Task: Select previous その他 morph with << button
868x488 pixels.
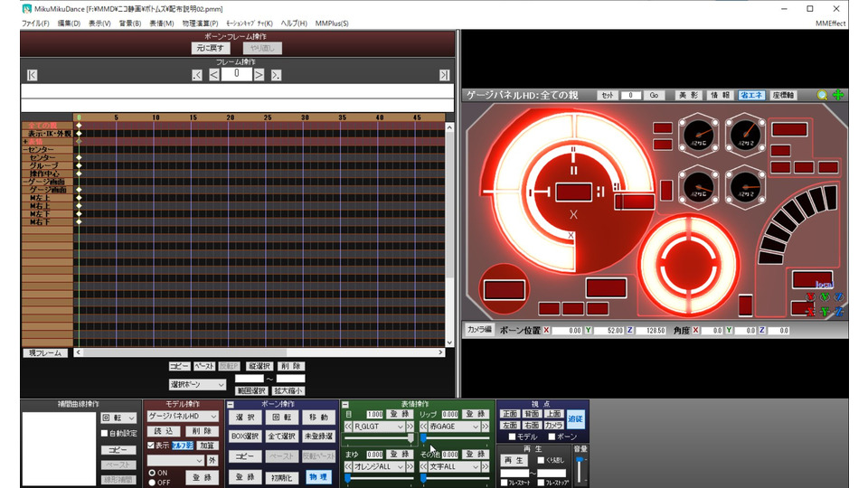Action: click(x=423, y=467)
